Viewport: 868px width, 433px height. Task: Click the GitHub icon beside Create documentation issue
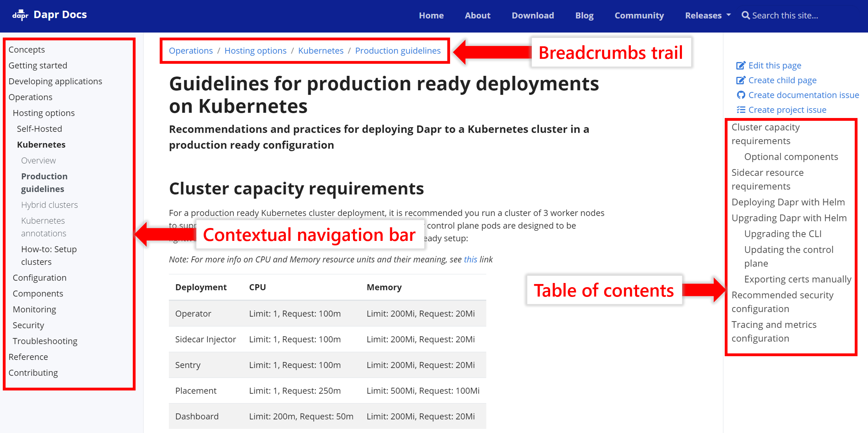coord(741,95)
